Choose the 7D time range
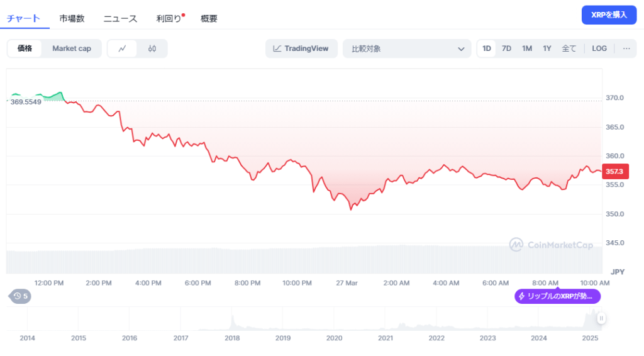The width and height of the screenshot is (644, 356). point(506,48)
